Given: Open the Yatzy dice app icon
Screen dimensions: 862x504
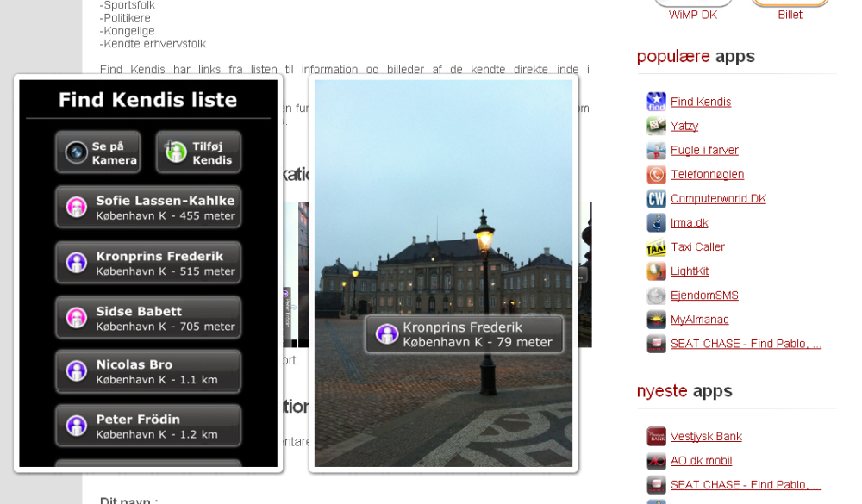Looking at the screenshot, I should tap(656, 126).
